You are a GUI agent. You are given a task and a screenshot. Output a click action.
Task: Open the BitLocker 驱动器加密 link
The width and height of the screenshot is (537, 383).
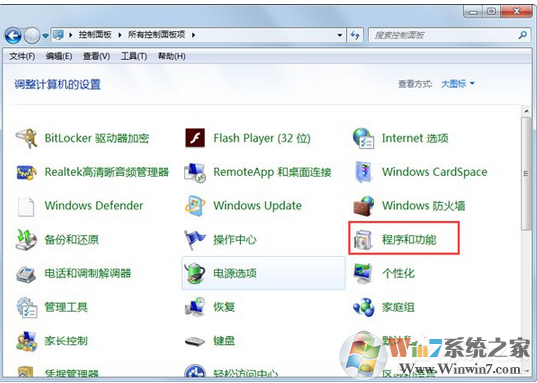[x=97, y=138]
